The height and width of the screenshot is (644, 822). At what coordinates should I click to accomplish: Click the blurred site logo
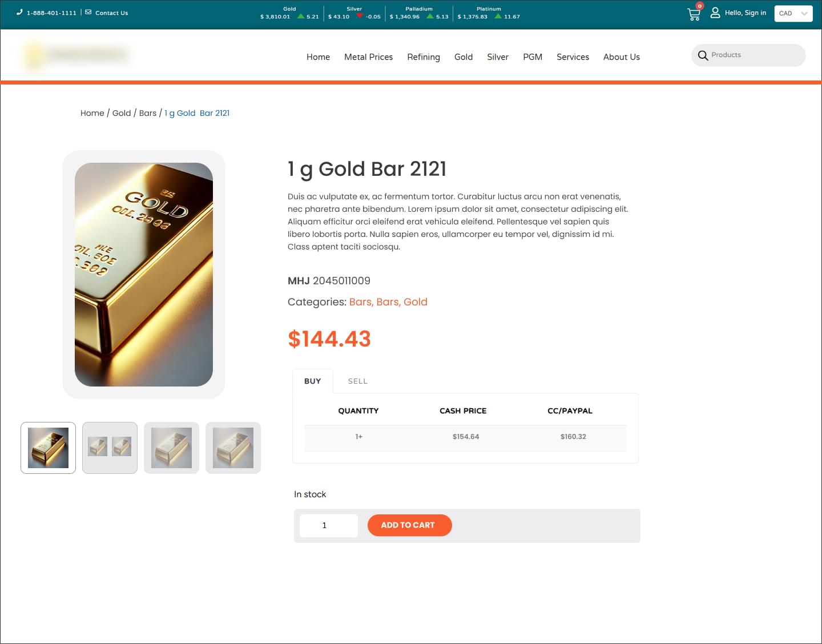77,56
